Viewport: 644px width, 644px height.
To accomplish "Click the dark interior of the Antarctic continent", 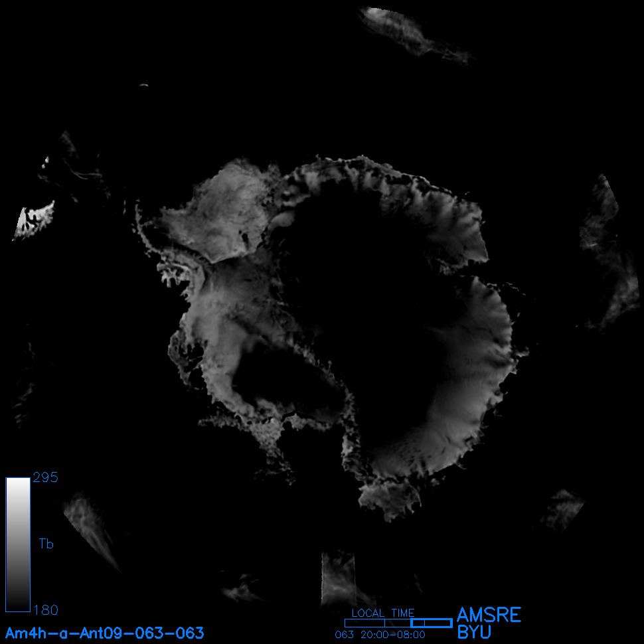I will click(372, 279).
